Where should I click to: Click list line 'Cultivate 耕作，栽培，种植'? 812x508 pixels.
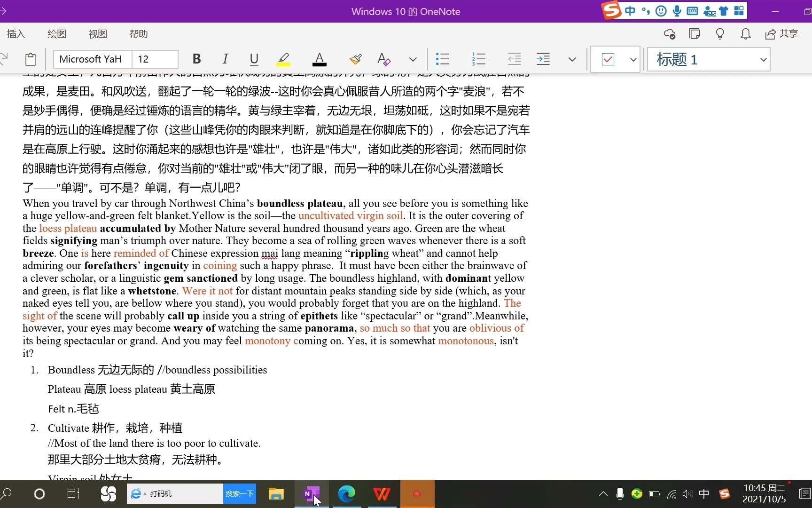click(115, 428)
